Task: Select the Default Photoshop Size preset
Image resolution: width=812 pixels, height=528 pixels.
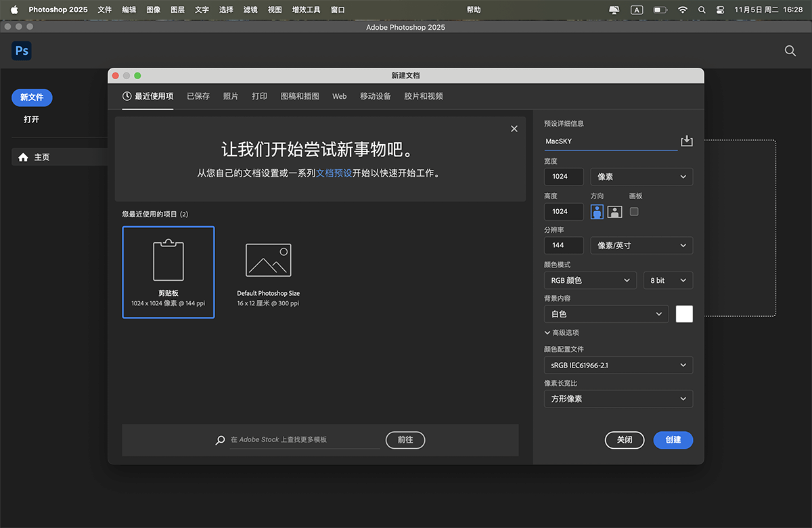Action: pos(268,272)
